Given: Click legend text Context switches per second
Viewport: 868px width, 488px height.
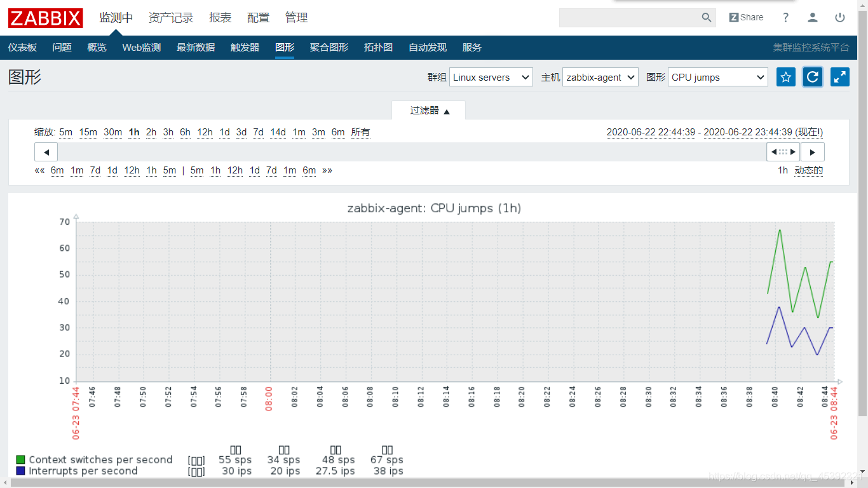Looking at the screenshot, I should 100,459.
